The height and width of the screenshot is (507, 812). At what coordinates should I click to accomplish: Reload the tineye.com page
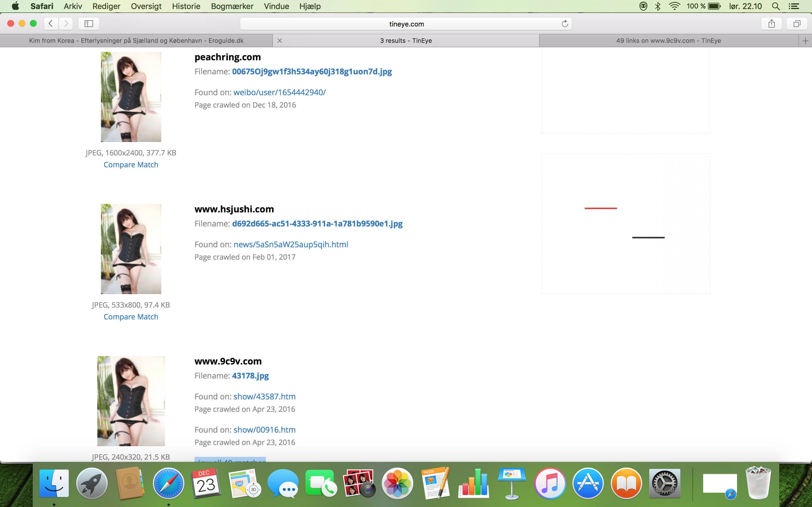565,23
